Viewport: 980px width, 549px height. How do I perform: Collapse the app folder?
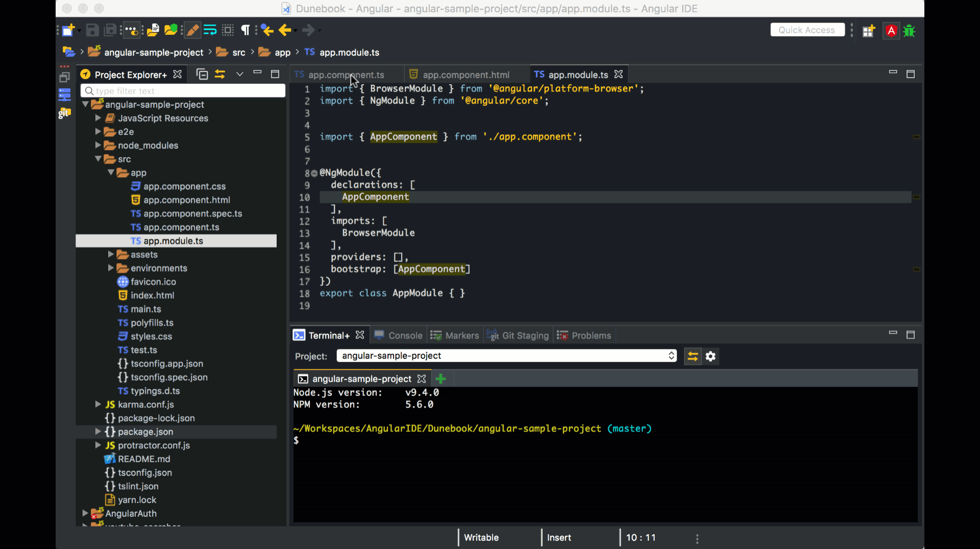pyautogui.click(x=111, y=173)
